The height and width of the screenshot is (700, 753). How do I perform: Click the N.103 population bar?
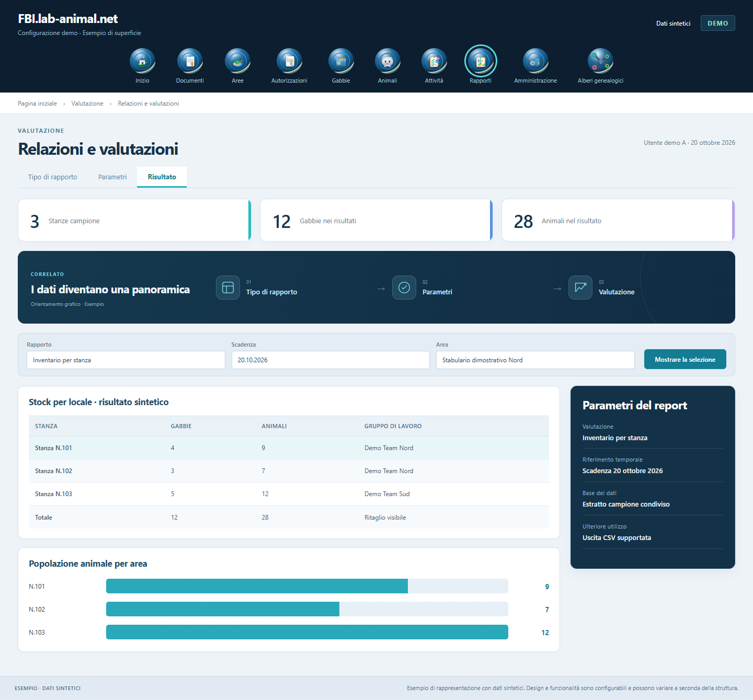307,632
